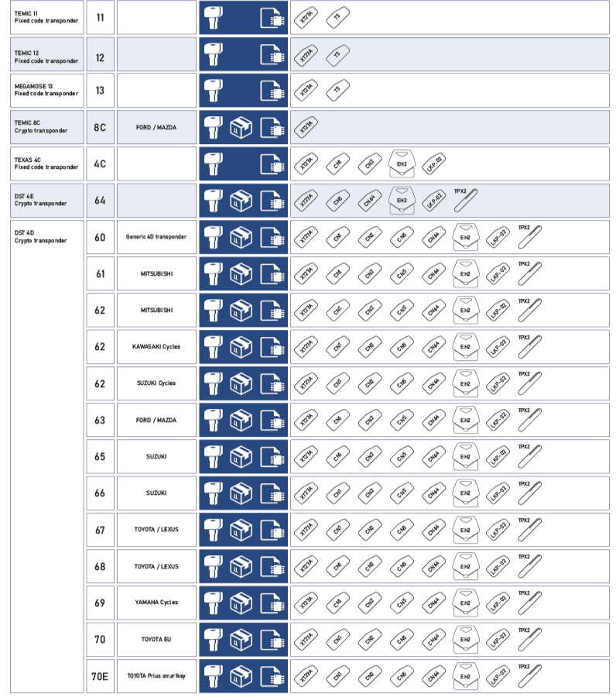Click the TPX2 glass transponder in row 64

465,201
